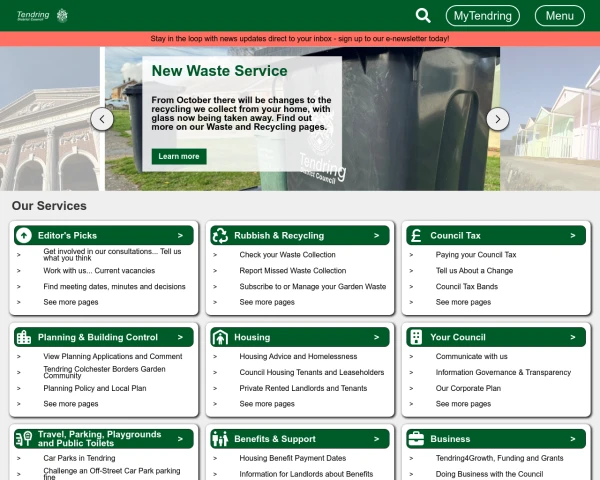Screen dimensions: 600x480
Task: Show the next carousel slide
Action: click(498, 119)
